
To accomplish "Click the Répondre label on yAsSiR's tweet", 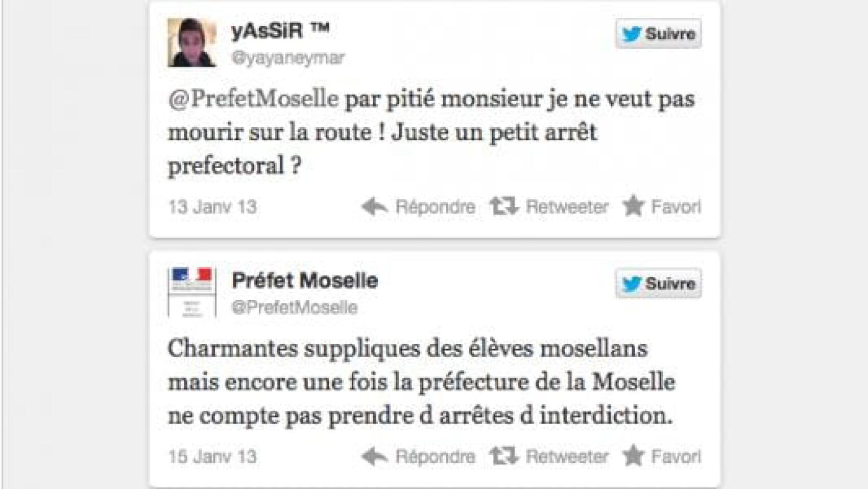I will tap(435, 207).
